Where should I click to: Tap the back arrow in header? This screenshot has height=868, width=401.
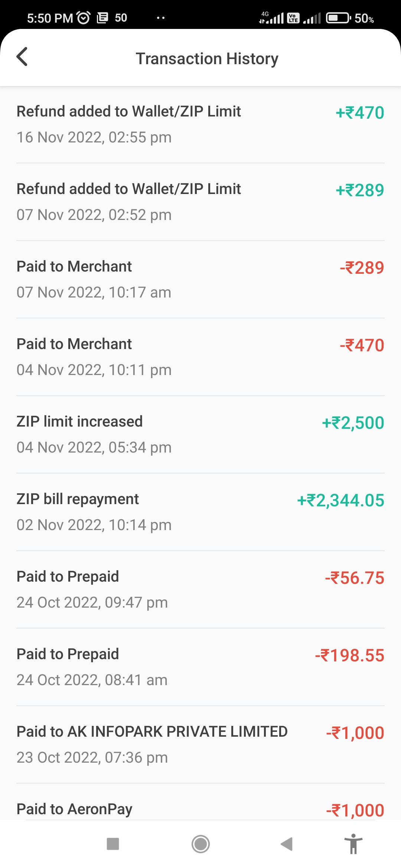[22, 57]
